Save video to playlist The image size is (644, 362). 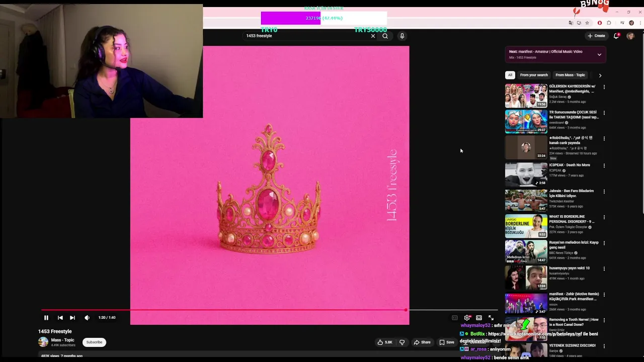point(446,342)
